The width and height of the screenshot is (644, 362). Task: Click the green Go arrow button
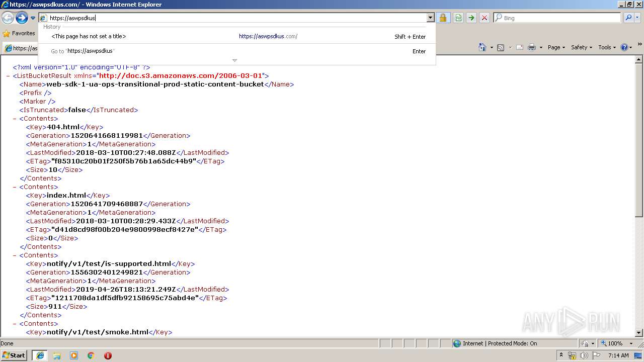pyautogui.click(x=471, y=18)
